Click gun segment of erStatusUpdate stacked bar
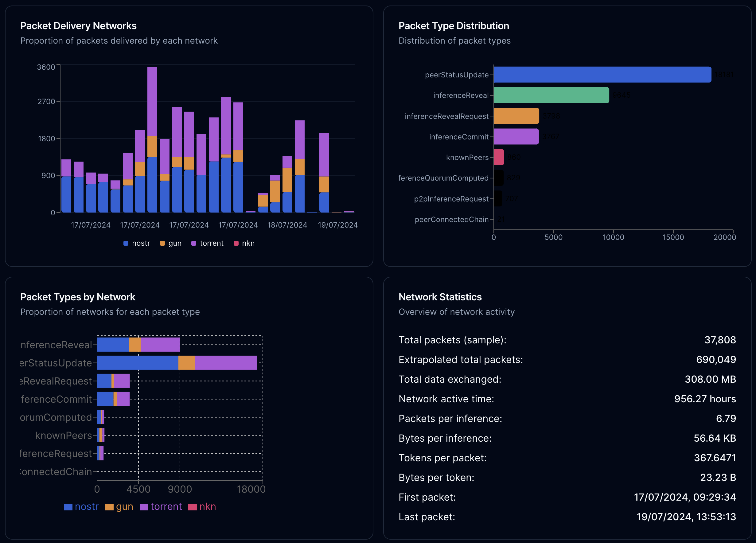 click(187, 363)
